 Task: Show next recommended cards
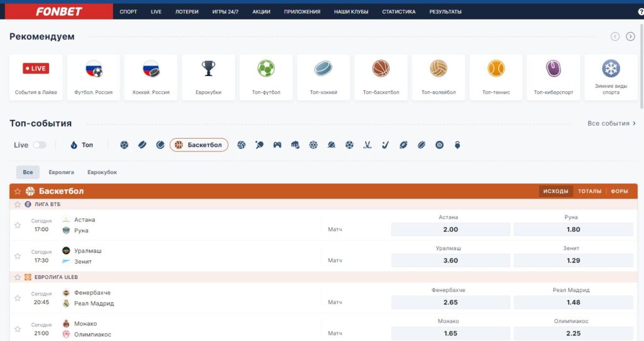[630, 36]
